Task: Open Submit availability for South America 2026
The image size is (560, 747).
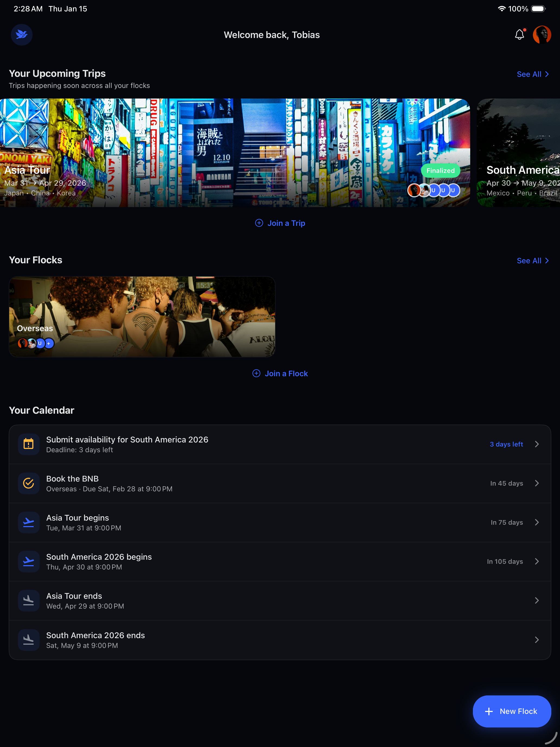Action: point(280,444)
